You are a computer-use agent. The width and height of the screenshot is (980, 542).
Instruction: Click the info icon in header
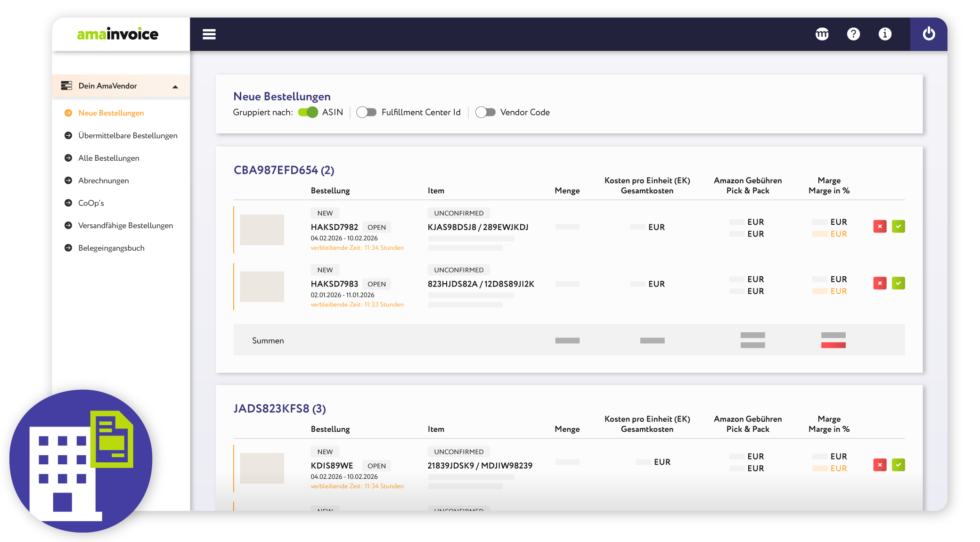[885, 34]
